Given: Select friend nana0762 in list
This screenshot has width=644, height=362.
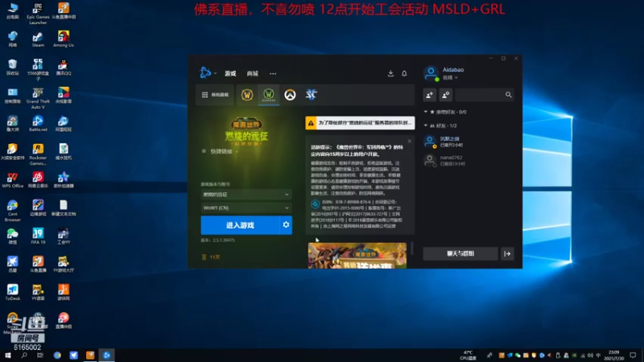Looking at the screenshot, I should tap(468, 160).
